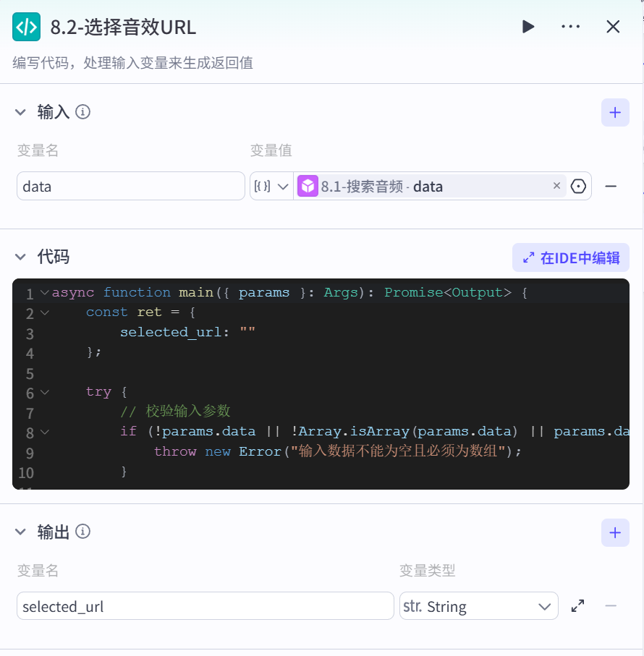Click line number 5 in code gutter
644x656 pixels.
(x=30, y=374)
